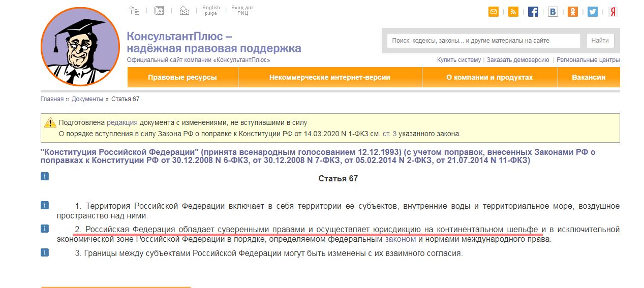
Task: Click info icon beside Статья 67 heading
Action: (x=45, y=176)
